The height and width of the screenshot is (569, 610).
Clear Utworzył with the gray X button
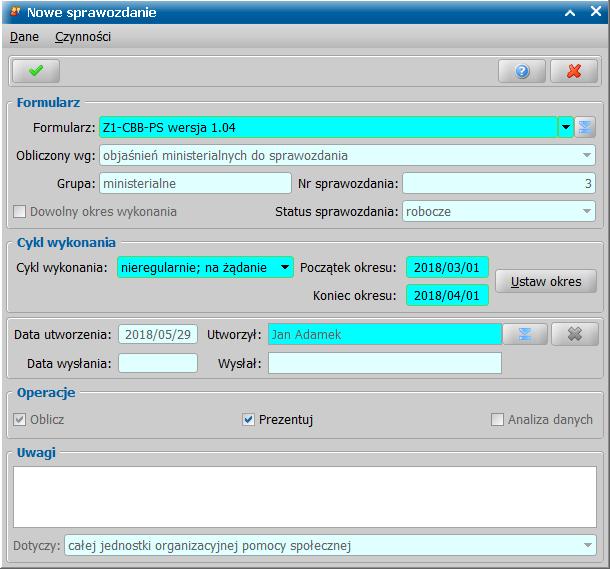point(575,334)
